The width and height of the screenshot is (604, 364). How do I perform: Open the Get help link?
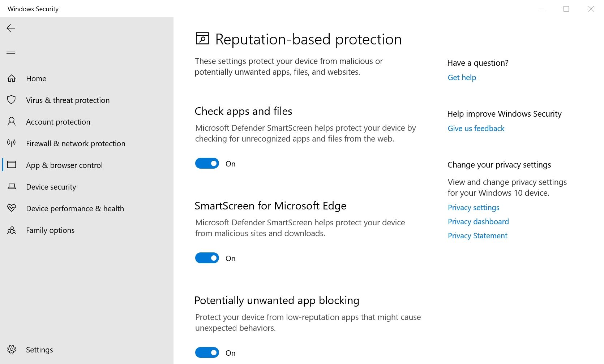462,78
